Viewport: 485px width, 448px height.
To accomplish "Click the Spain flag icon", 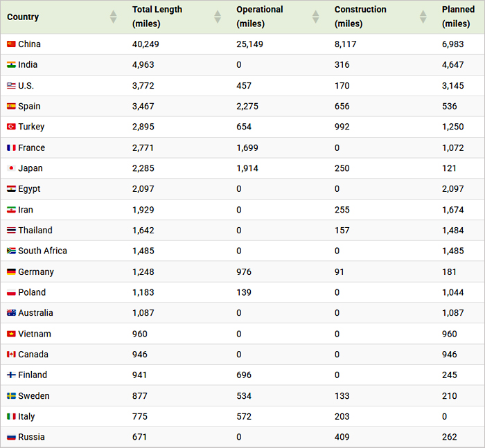I will pyautogui.click(x=11, y=107).
